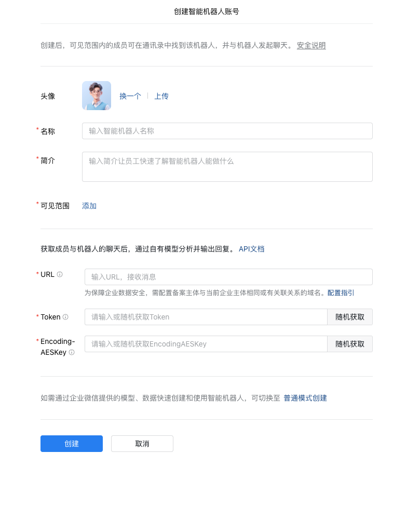
Task: View the Encoding-AESKey info icon
Action: tap(72, 352)
